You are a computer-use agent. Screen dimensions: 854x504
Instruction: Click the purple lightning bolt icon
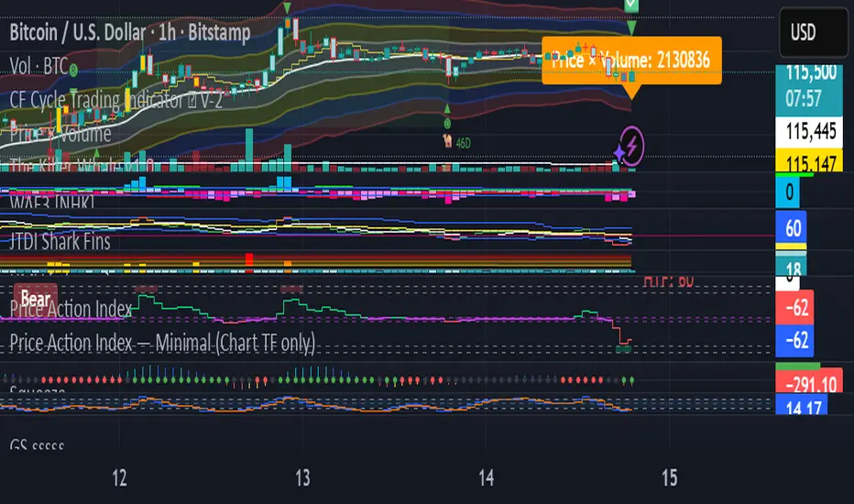[x=632, y=146]
